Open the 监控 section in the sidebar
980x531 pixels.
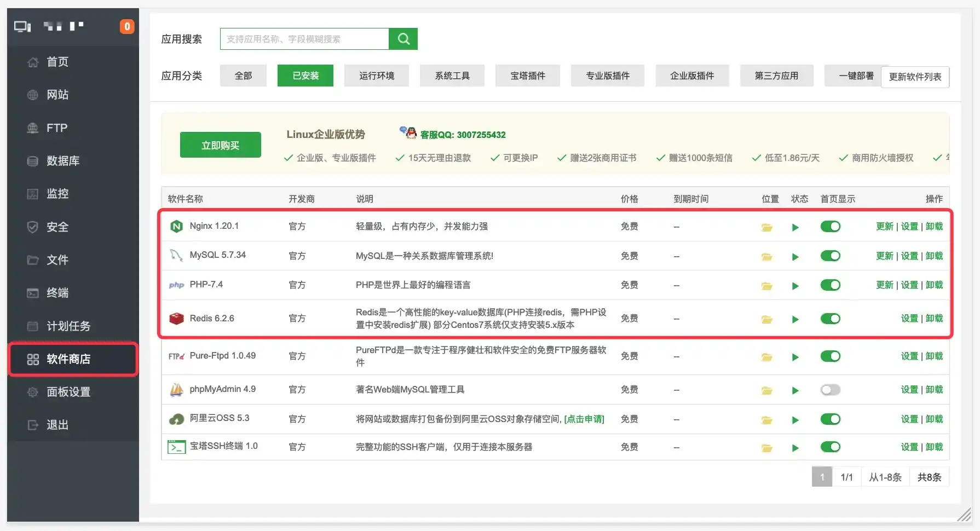57,194
